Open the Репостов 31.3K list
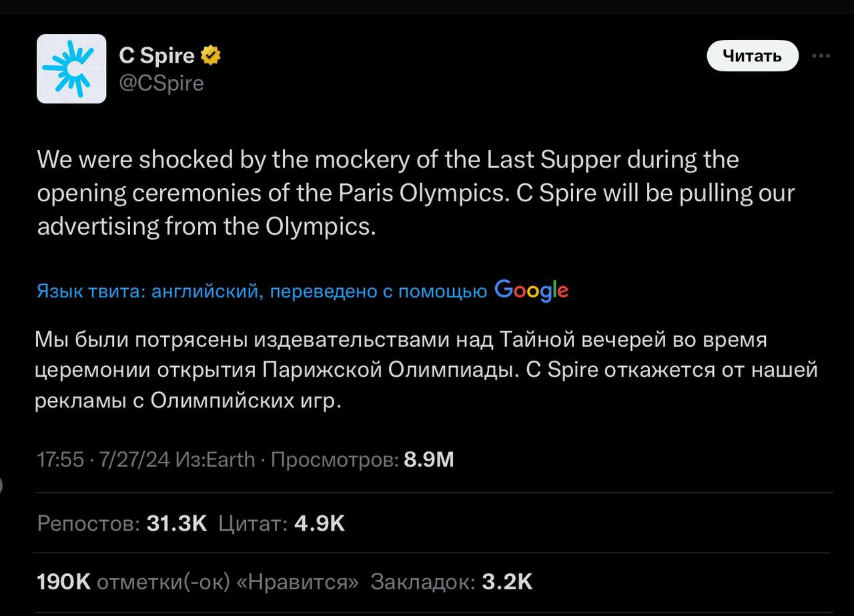This screenshot has height=616, width=854. coord(122,523)
